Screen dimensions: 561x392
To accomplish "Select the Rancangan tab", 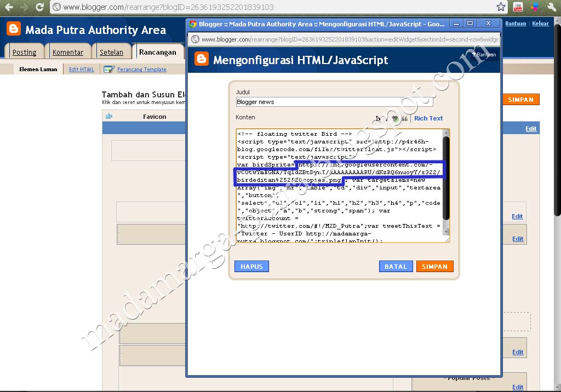I will coord(158,52).
